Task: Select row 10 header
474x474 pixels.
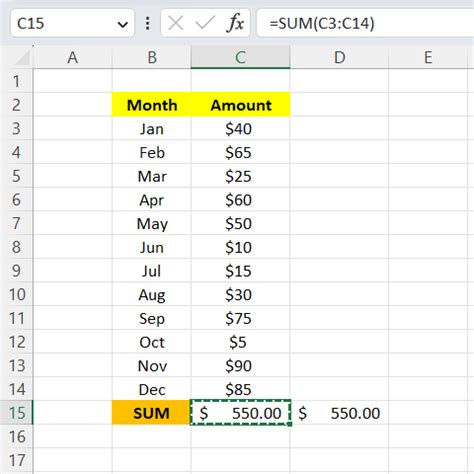Action: (17, 294)
